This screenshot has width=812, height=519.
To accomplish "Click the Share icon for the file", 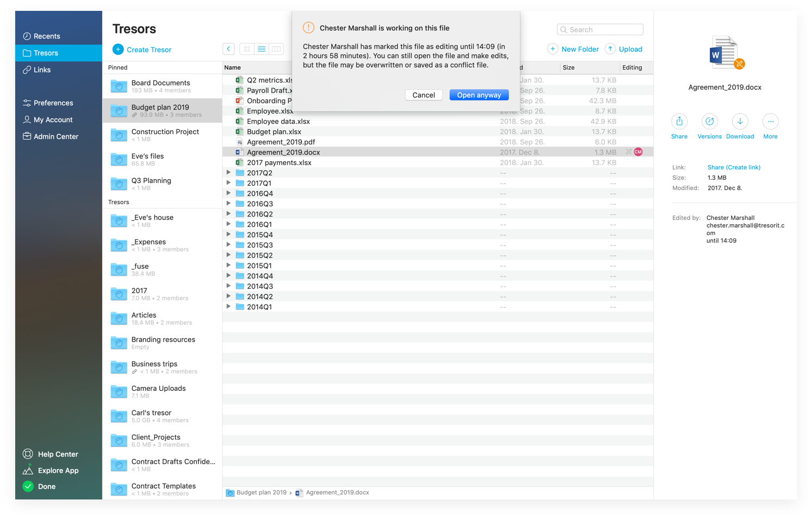I will (679, 121).
